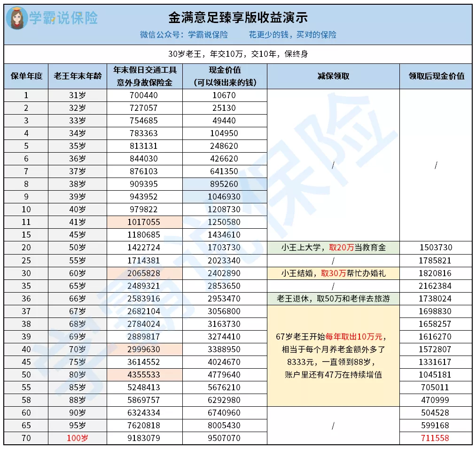476x449 pixels.
Task: Click the age cell 65岁
Action: (78, 286)
